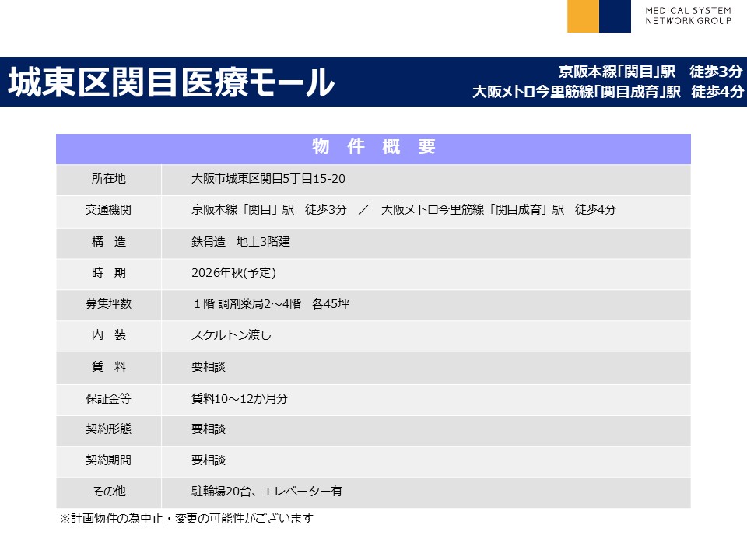
Task: Click the 内装 row label
Action: 109,334
